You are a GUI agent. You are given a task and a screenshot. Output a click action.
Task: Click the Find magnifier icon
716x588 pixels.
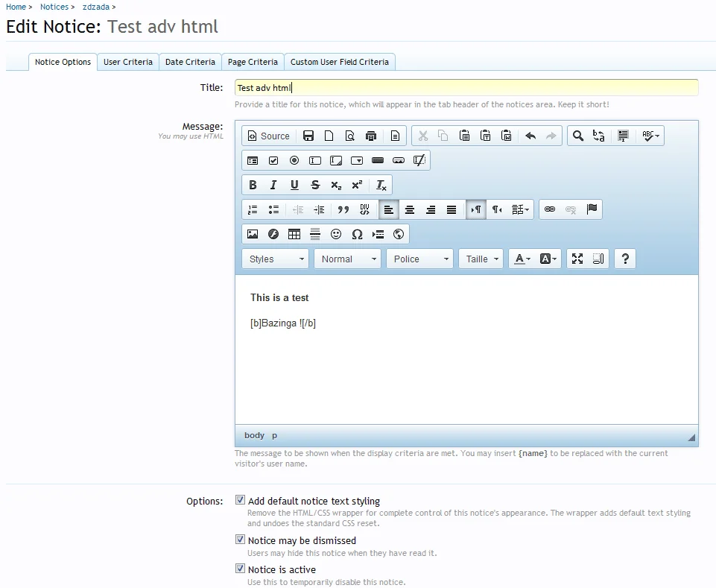click(577, 136)
